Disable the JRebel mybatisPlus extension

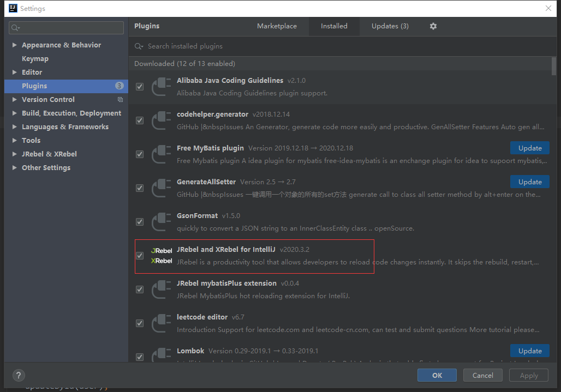pyautogui.click(x=140, y=290)
